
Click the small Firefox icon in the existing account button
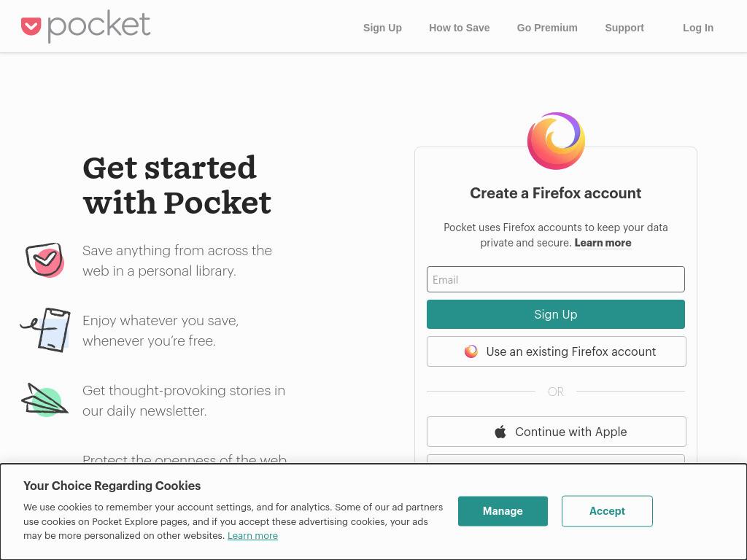pyautogui.click(x=471, y=351)
